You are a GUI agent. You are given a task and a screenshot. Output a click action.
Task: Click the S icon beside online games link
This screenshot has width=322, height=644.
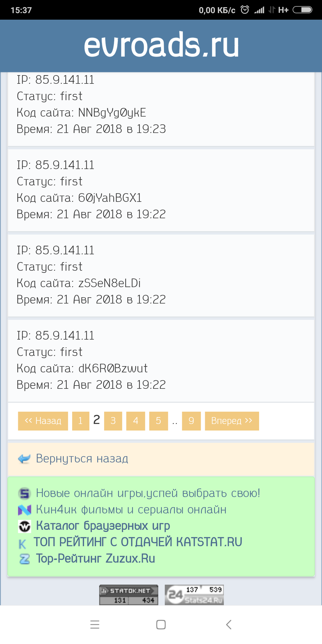24,493
